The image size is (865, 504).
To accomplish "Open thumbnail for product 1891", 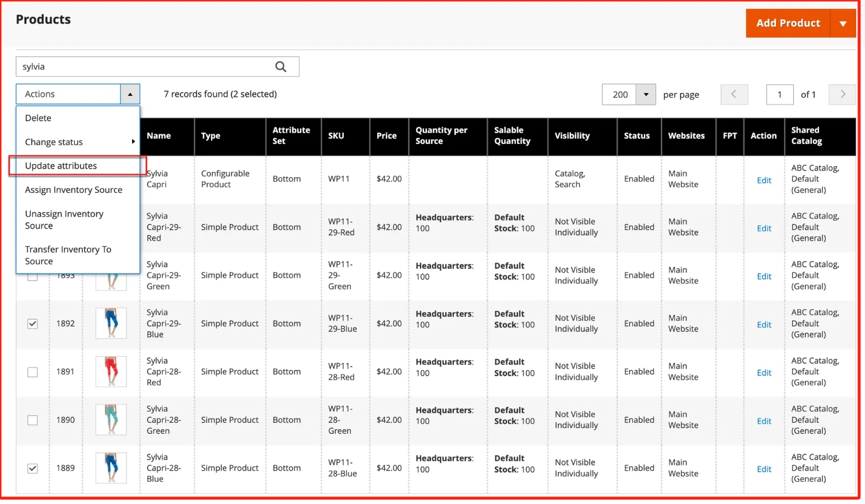I will tap(111, 371).
